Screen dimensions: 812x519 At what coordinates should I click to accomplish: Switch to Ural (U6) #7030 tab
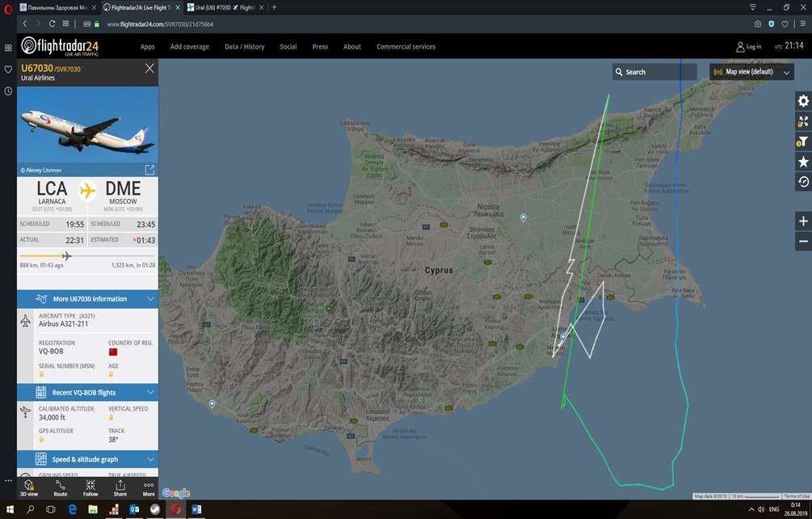[x=225, y=7]
